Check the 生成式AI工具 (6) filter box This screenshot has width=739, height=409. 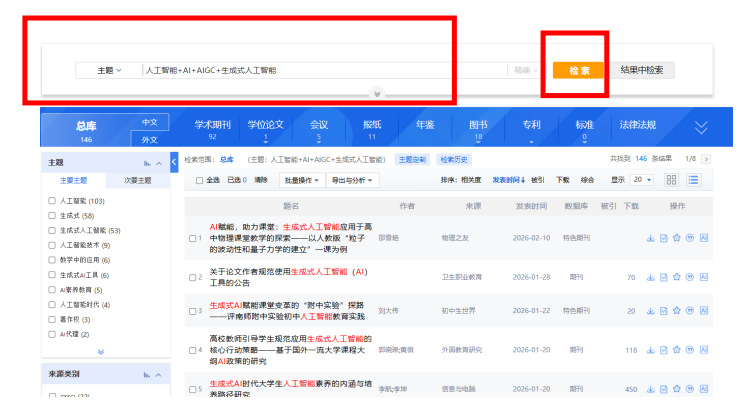point(52,275)
